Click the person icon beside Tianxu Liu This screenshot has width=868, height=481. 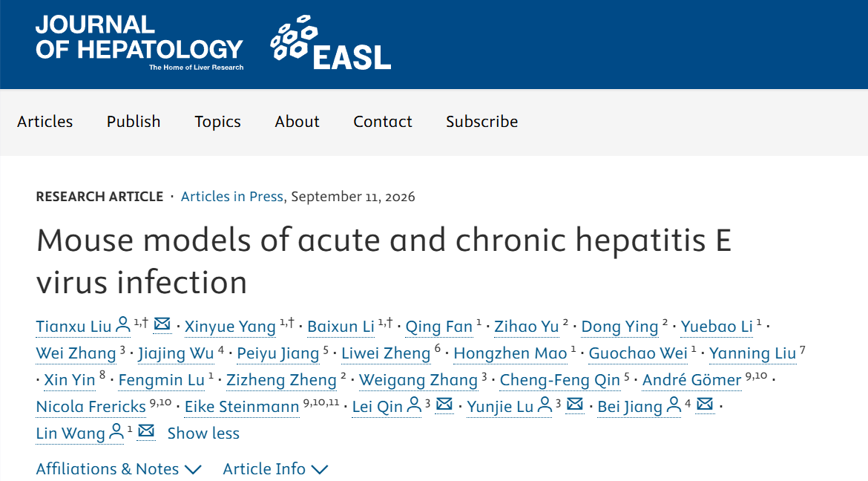pos(122,324)
